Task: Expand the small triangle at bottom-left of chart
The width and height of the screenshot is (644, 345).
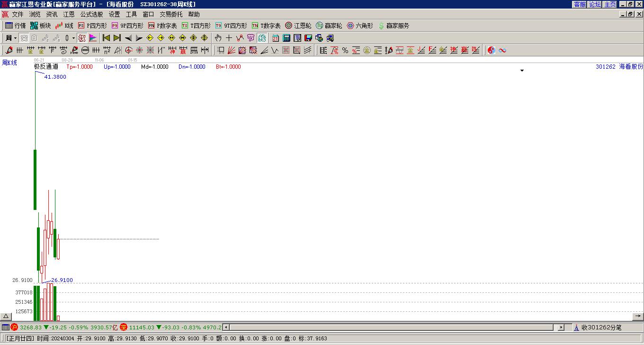Action: coord(6,317)
